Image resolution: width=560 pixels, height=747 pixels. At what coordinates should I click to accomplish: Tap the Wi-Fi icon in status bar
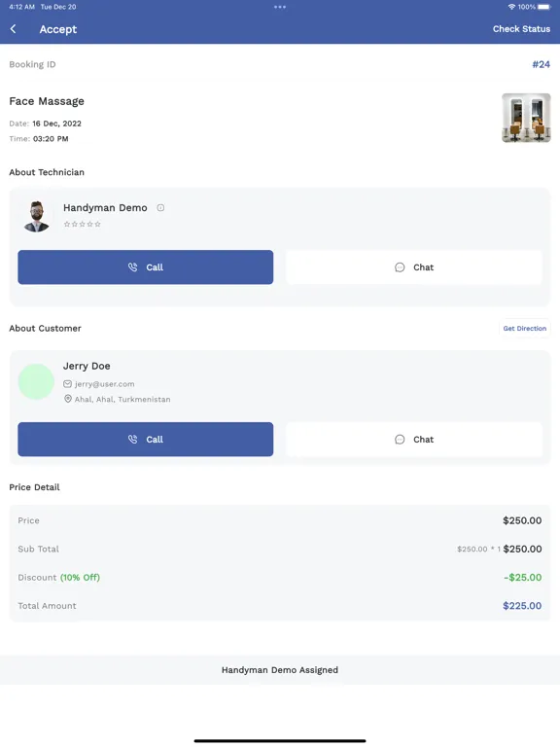512,7
